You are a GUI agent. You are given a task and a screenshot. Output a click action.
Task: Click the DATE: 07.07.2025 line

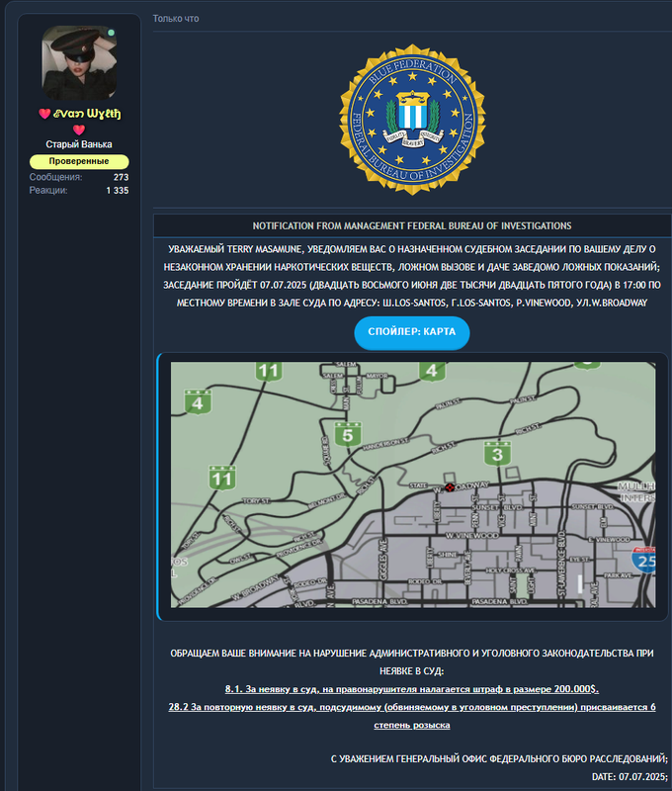[x=630, y=777]
